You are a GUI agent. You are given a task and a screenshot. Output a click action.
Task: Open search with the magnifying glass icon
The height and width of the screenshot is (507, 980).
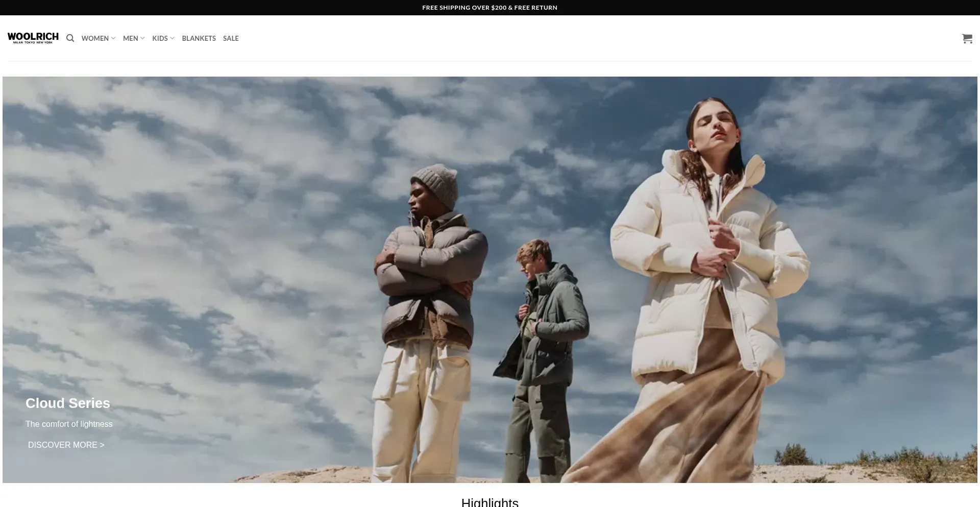[x=70, y=38]
